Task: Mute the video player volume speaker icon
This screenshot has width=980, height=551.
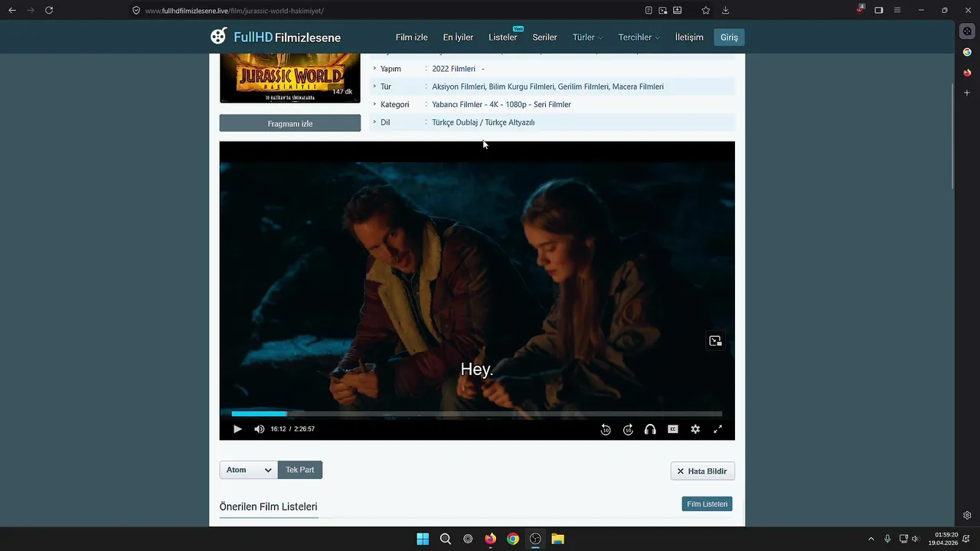Action: [260, 429]
